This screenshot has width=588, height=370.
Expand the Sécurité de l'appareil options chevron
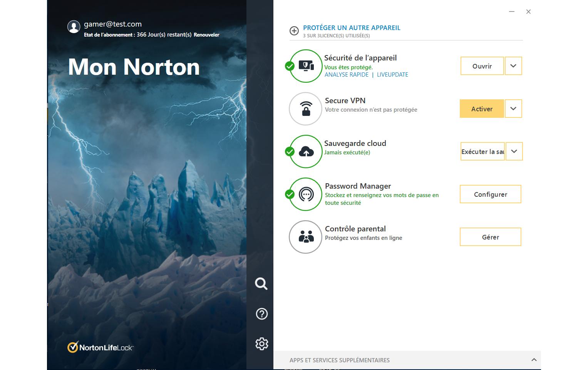click(x=513, y=66)
